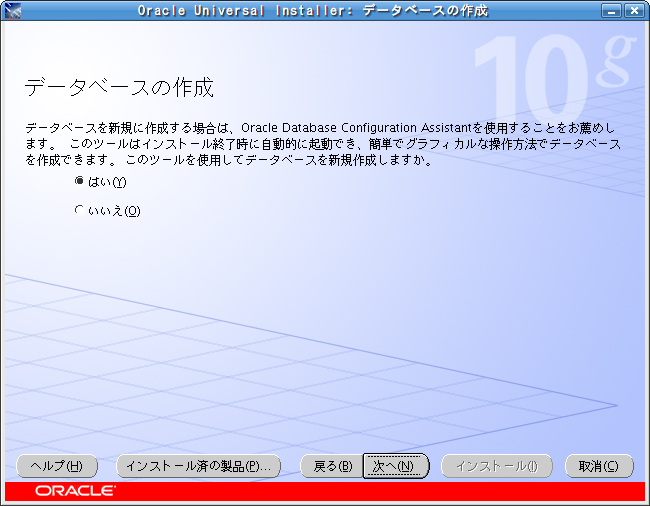650x506 pixels.
Task: Click the ヘルプ(H) help button
Action: pos(57,466)
